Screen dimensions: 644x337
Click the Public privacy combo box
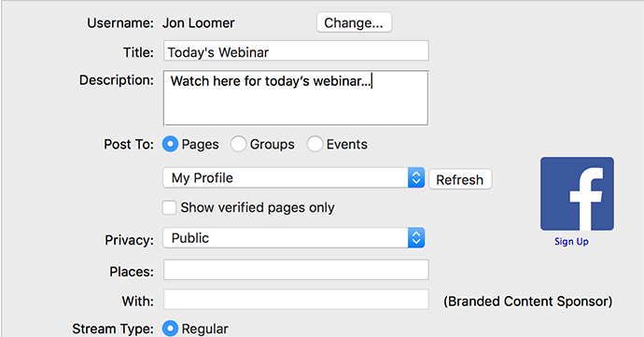tap(294, 238)
